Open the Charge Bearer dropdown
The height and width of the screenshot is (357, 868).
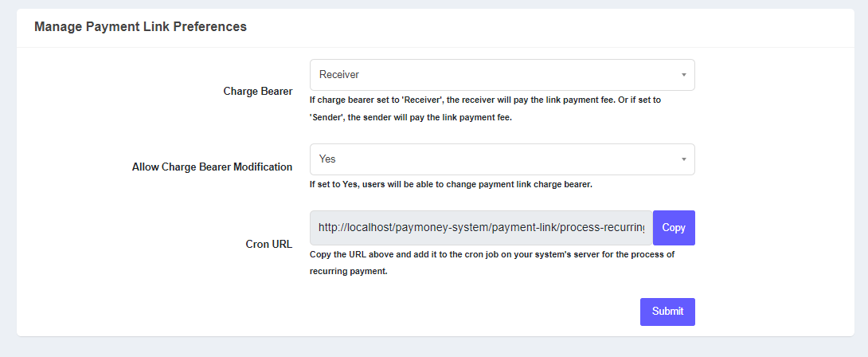click(502, 75)
